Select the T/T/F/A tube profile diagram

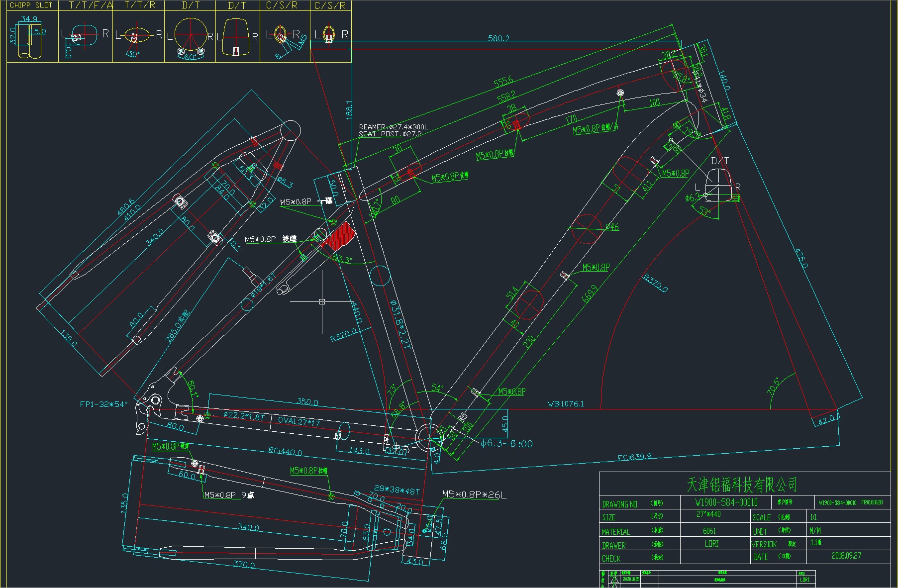click(82, 36)
